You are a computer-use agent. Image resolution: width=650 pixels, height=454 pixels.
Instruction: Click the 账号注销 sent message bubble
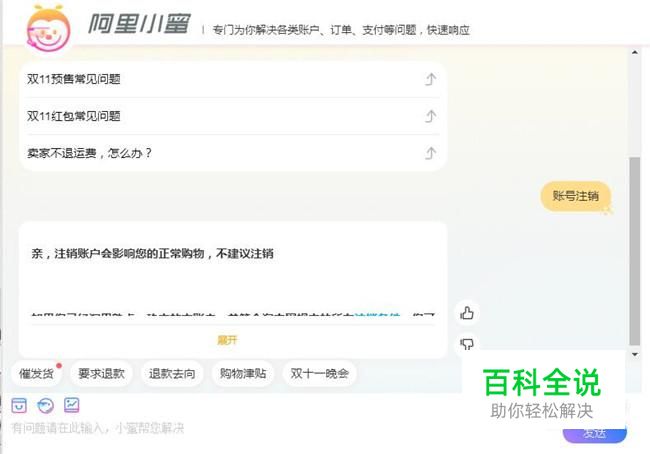pos(576,196)
